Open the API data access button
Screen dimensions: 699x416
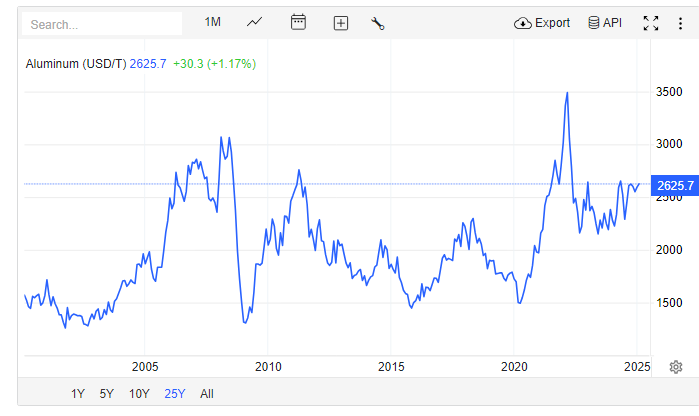[604, 23]
